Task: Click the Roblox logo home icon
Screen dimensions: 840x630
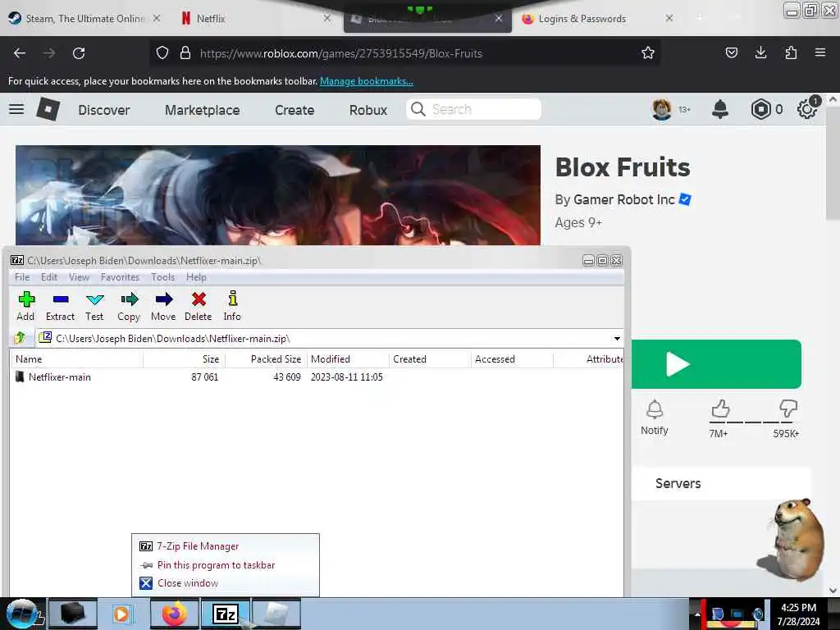Action: click(x=48, y=109)
